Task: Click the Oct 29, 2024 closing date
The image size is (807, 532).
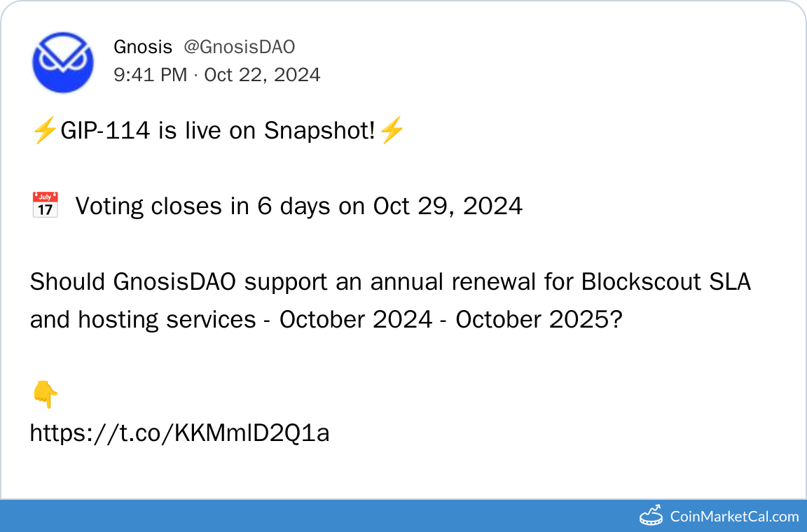Action: 448,206
